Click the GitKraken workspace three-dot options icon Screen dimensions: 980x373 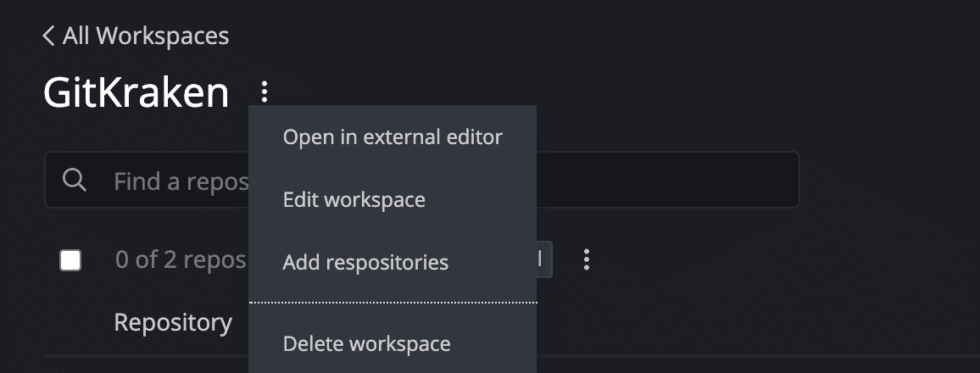(264, 92)
